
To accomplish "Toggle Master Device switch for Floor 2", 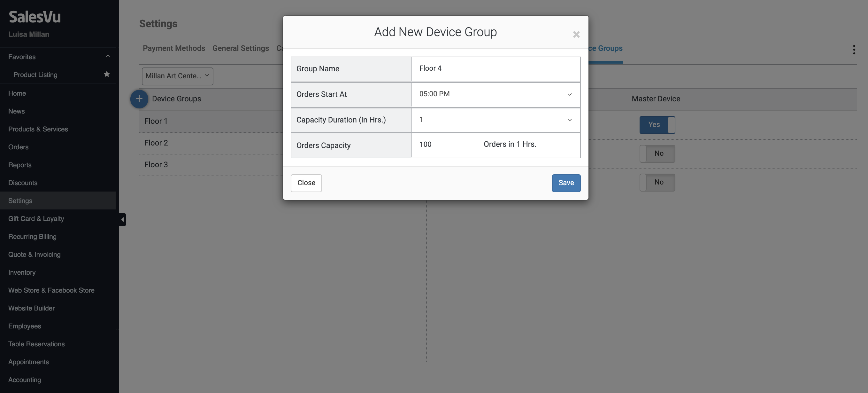I will coord(657,153).
